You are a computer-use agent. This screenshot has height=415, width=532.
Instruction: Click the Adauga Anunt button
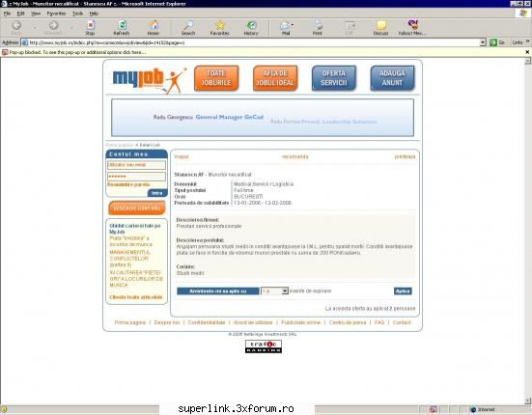click(x=393, y=78)
